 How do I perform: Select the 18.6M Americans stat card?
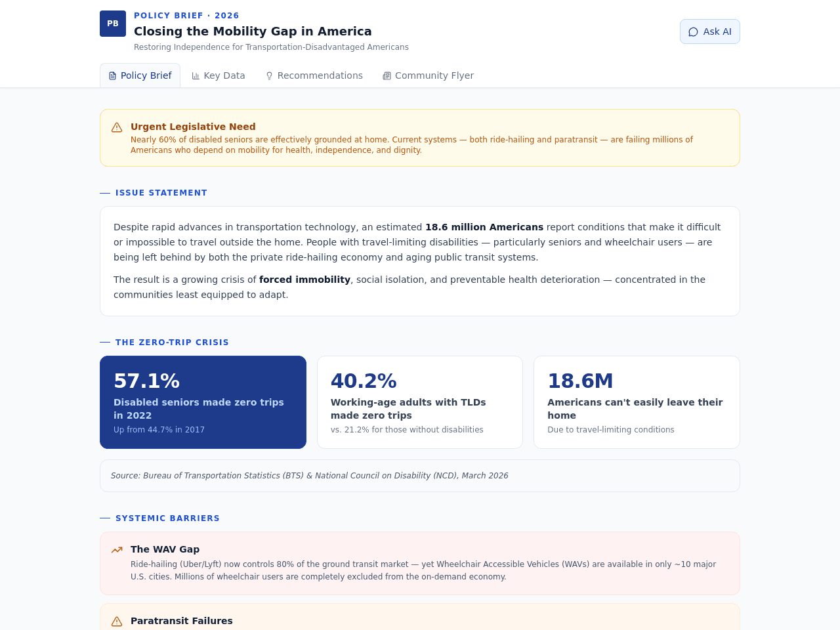[637, 402]
